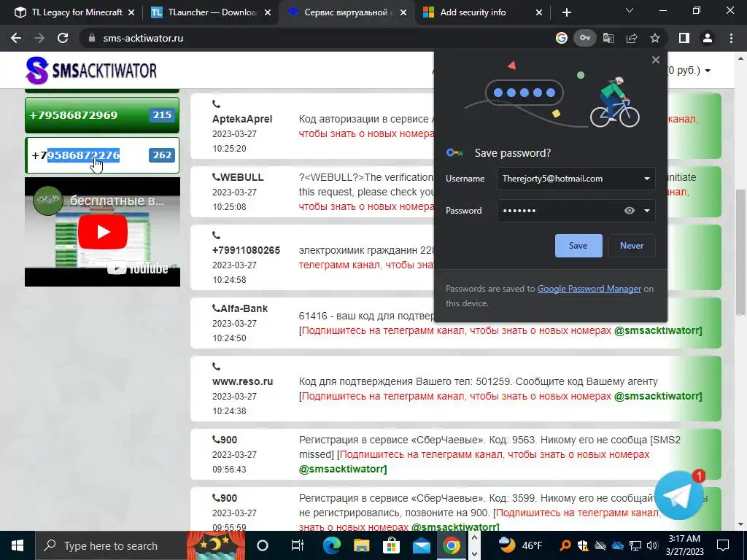Screen dimensions: 747x560
Task: Open the Telegram floating chat icon
Action: click(x=678, y=496)
